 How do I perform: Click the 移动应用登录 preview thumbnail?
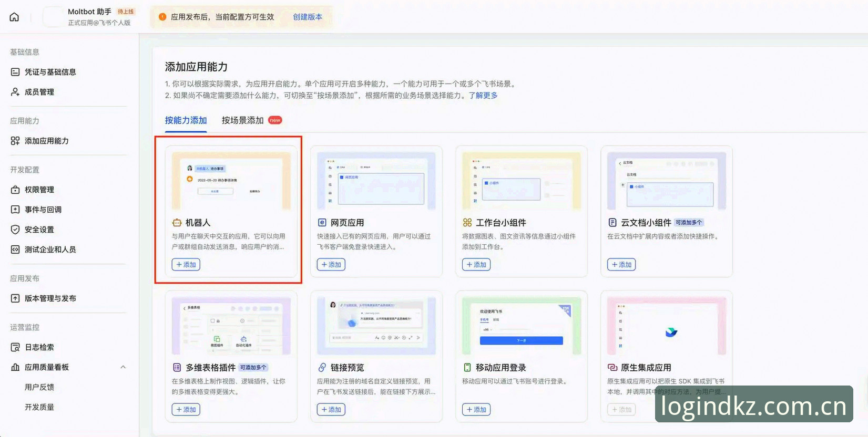coord(522,326)
